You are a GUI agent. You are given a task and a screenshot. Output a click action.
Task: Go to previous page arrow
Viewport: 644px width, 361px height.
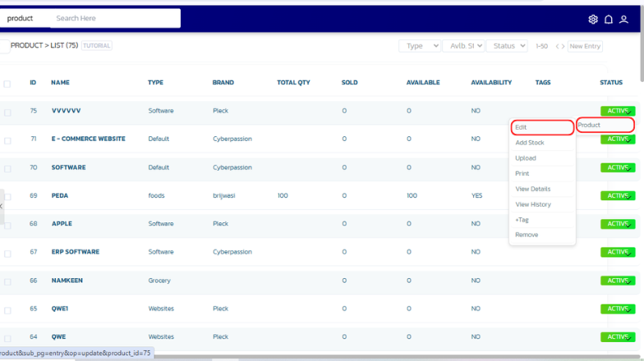coord(557,46)
